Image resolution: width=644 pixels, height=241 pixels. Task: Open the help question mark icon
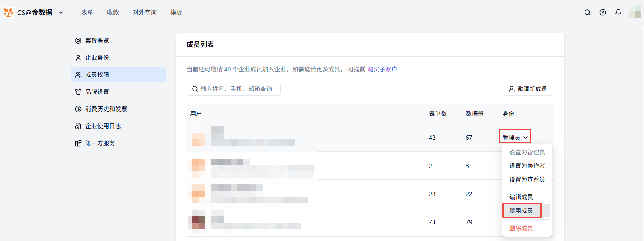tap(603, 12)
